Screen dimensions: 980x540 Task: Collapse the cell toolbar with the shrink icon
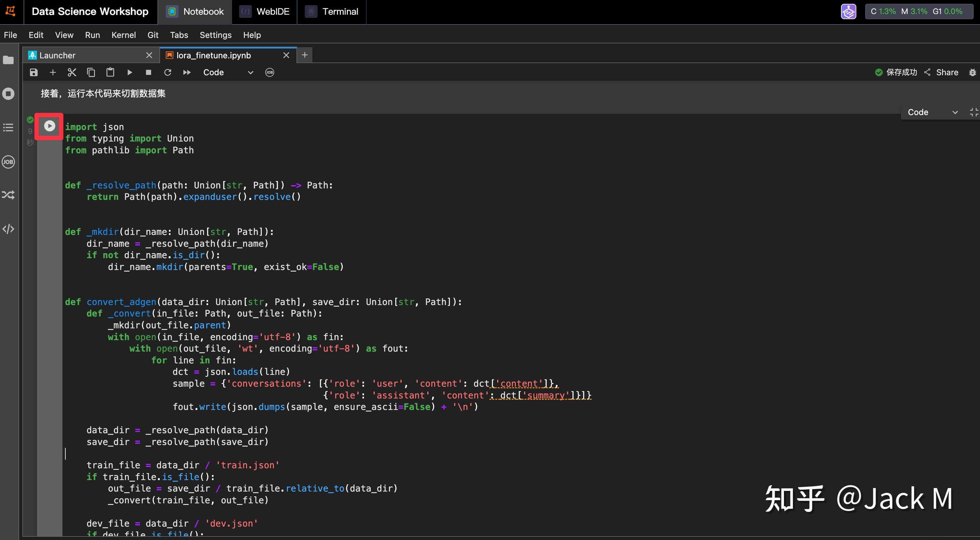tap(974, 112)
